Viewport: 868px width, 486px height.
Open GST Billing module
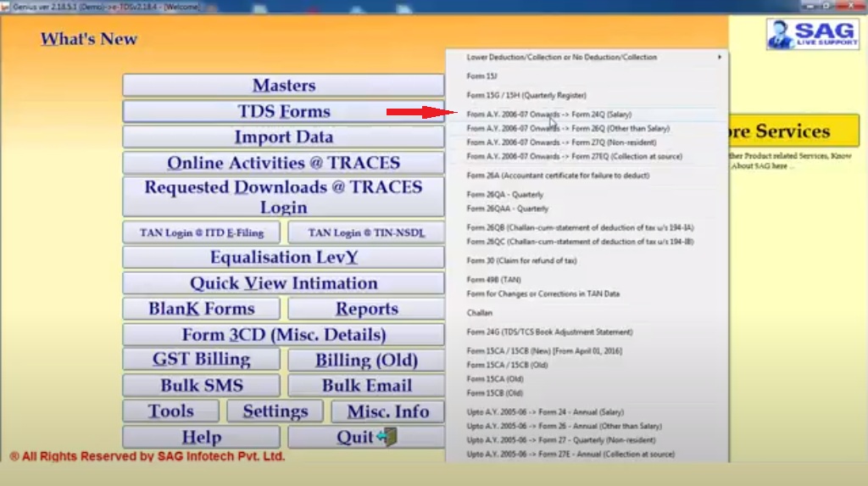(201, 360)
